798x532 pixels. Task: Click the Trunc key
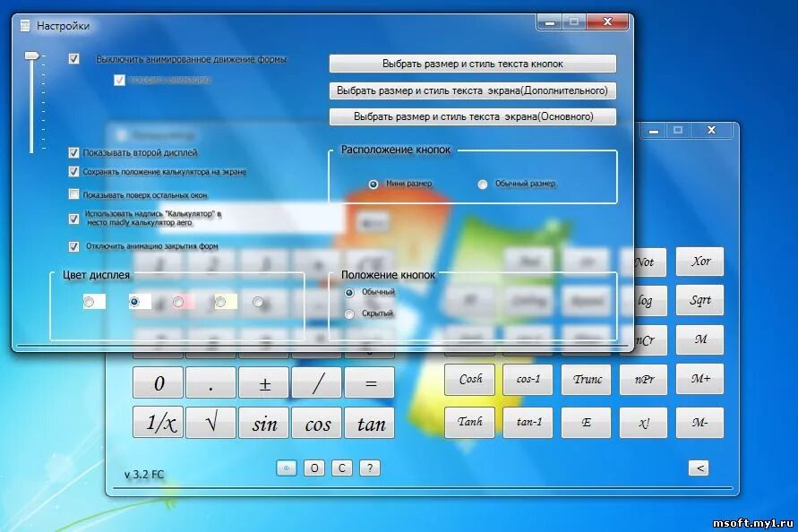(x=587, y=379)
